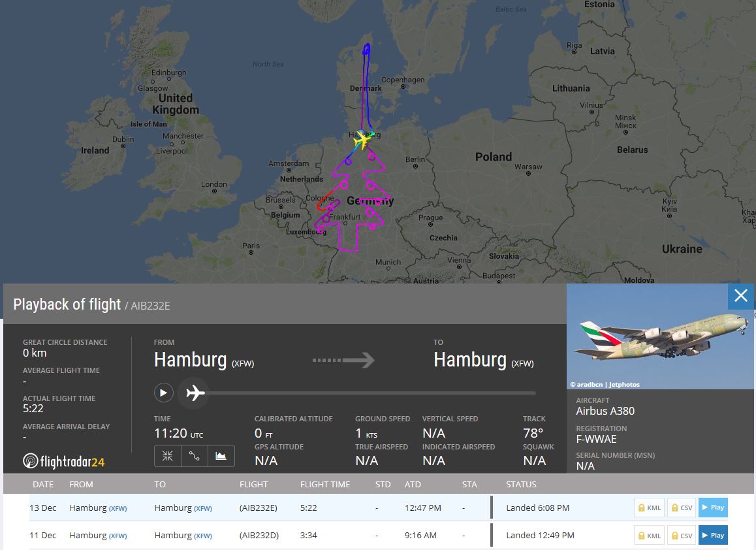
Task: Select the 11 Dec flight history row
Action: (x=379, y=535)
